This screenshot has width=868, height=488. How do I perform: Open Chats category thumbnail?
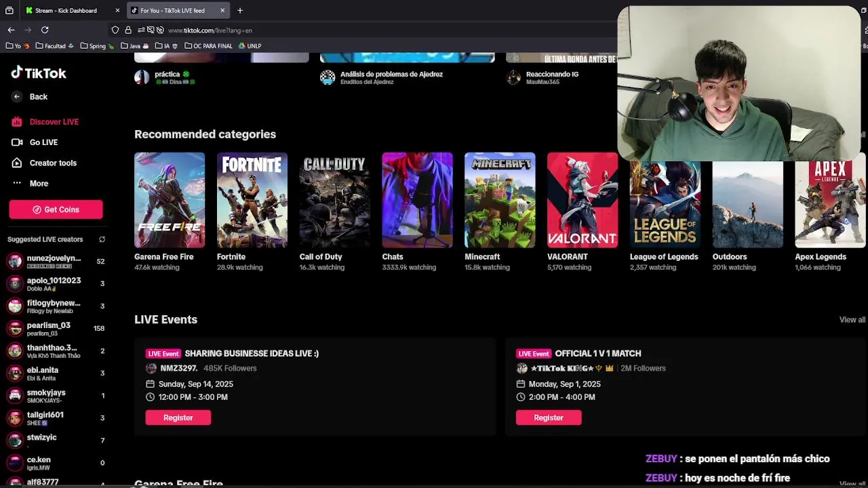click(x=417, y=200)
